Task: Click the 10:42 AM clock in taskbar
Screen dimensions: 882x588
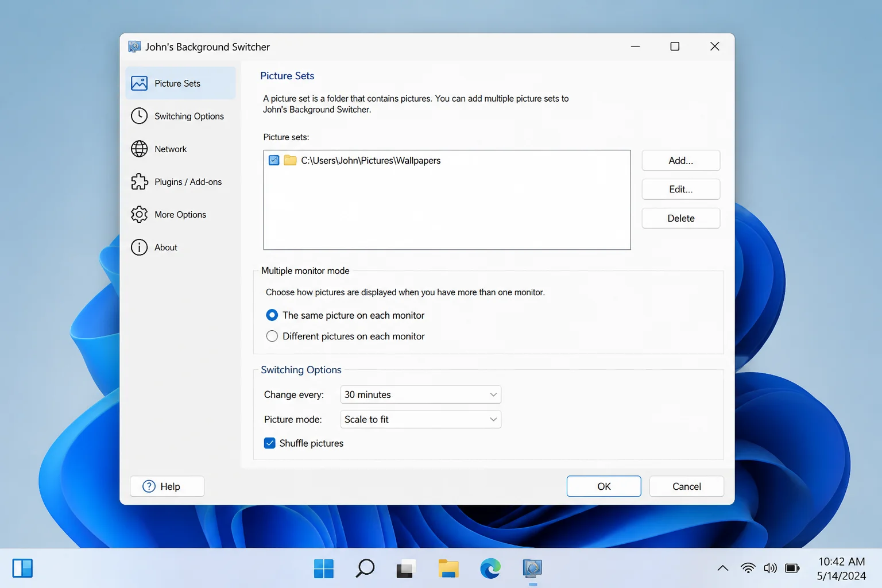Action: (x=842, y=562)
